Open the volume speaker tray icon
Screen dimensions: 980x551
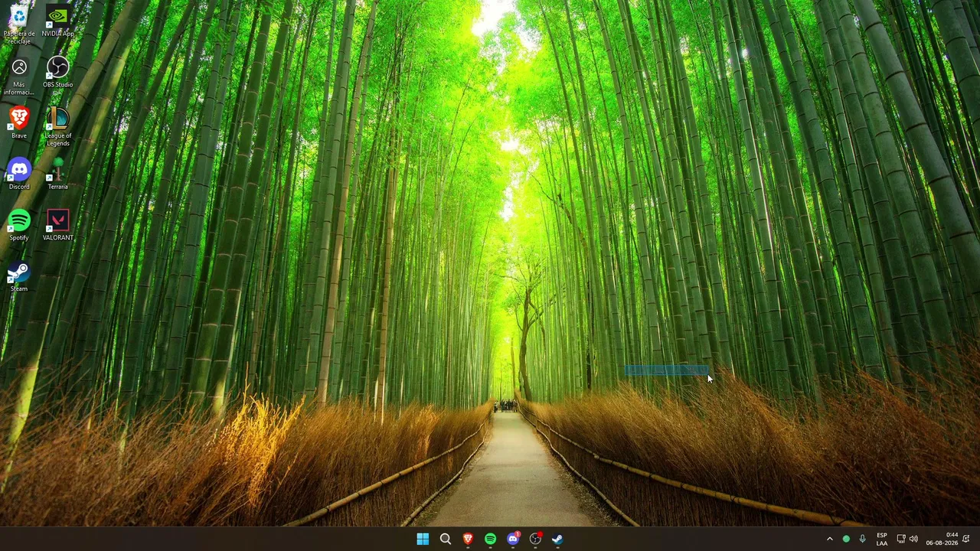tap(913, 539)
